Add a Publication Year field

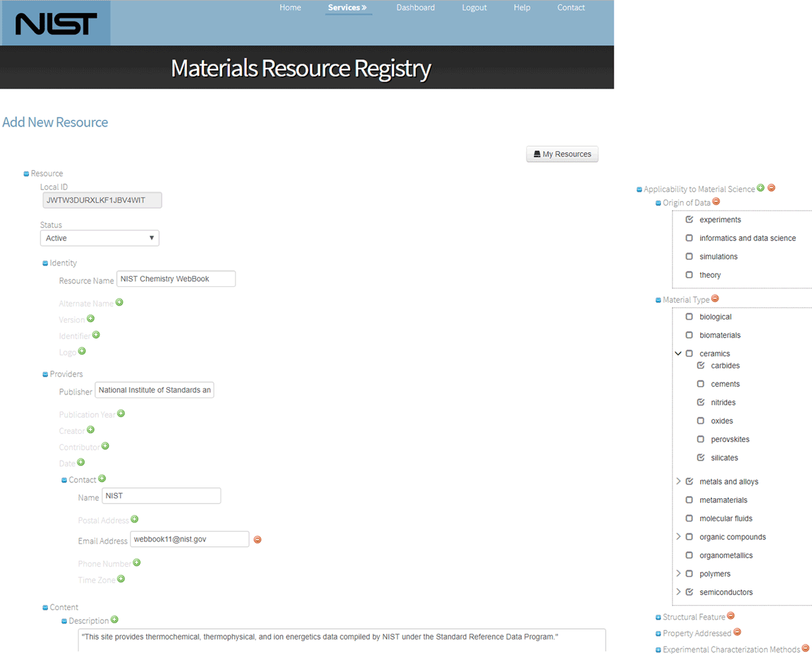[121, 414]
